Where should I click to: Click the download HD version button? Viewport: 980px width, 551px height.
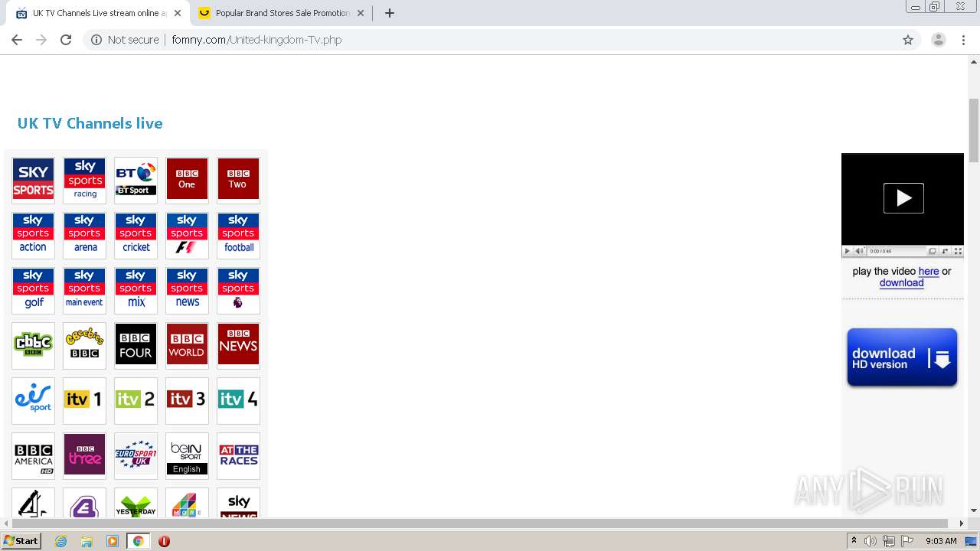pyautogui.click(x=902, y=357)
